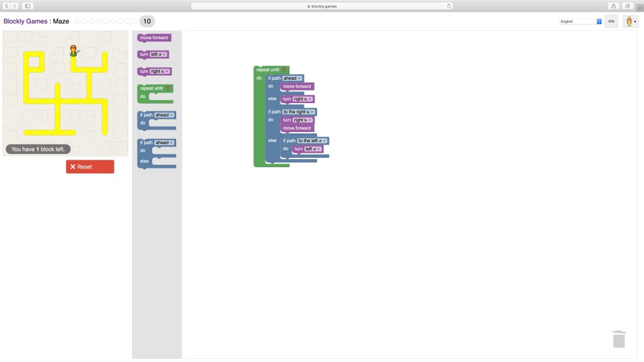Click the browser address bar

click(x=321, y=6)
